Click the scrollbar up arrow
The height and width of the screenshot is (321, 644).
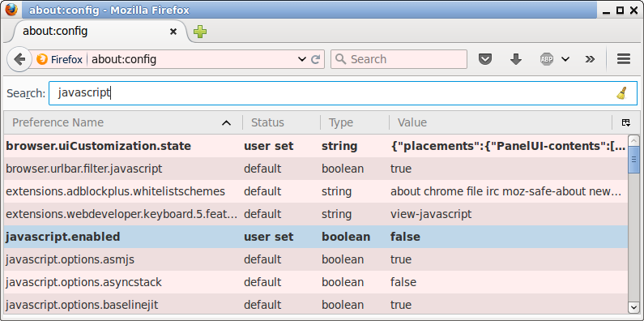point(633,141)
